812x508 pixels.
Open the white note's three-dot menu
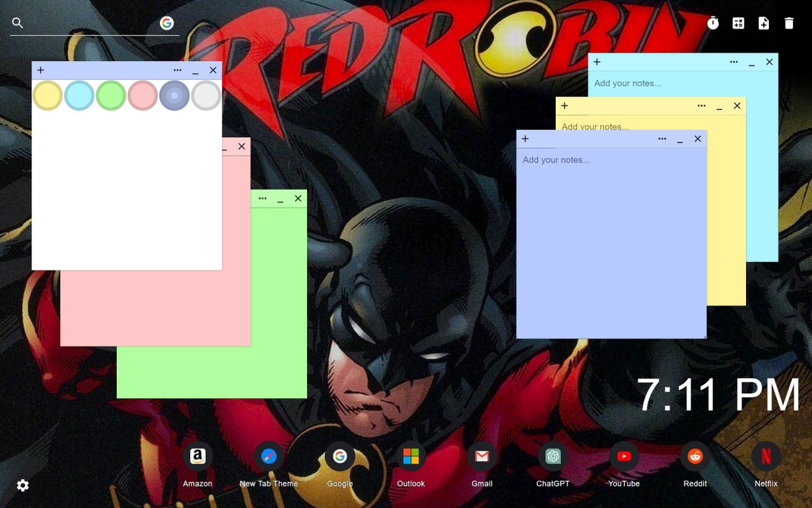178,70
